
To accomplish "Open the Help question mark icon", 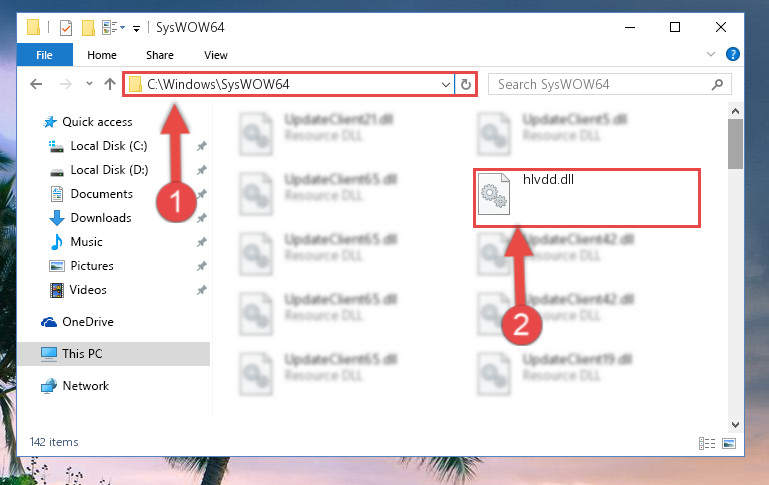I will coord(733,54).
